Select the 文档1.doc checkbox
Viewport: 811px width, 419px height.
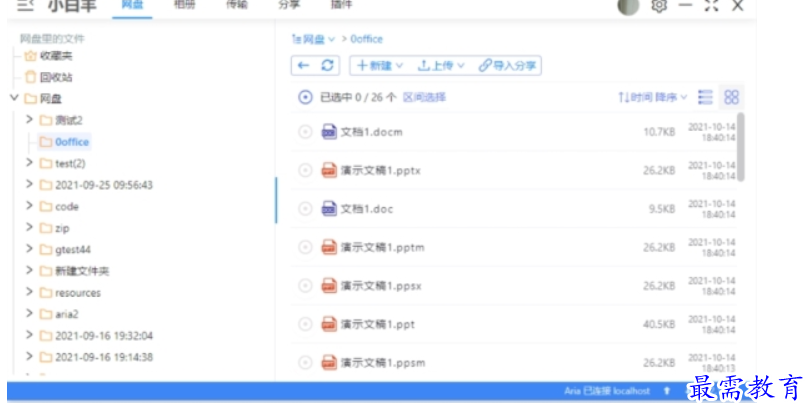coord(305,208)
